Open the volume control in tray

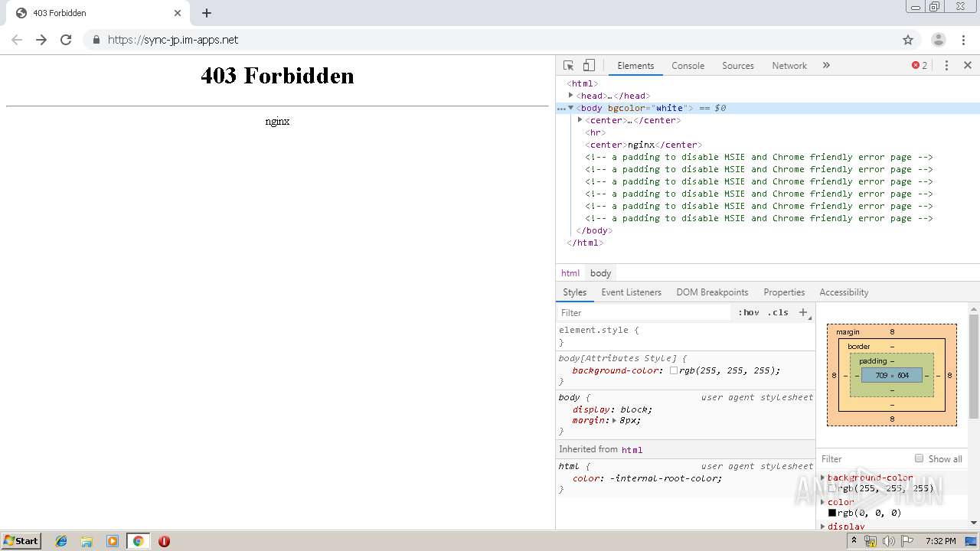click(889, 541)
